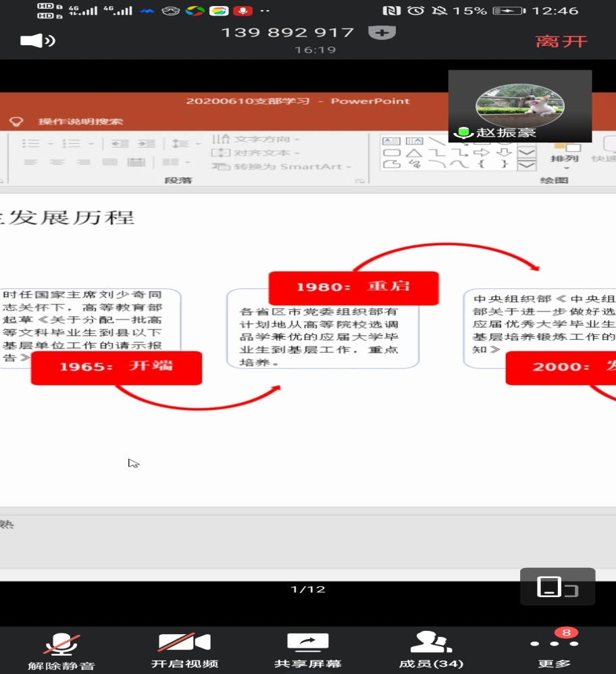The width and height of the screenshot is (616, 674).
Task: Click the 操作说明搜索 search box
Action: click(x=80, y=122)
